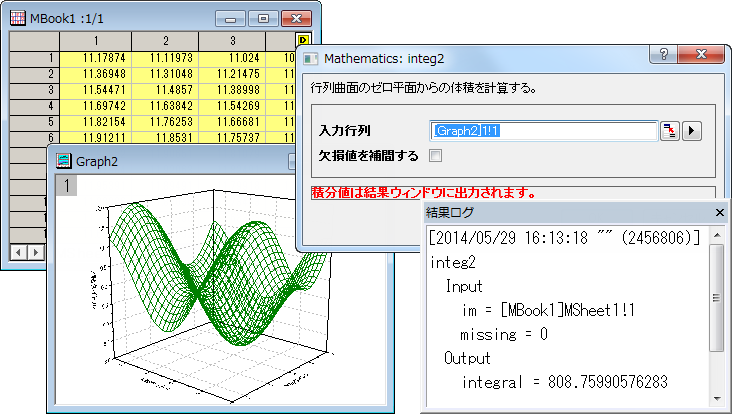Select layer 1 icon in Graph2

click(x=65, y=186)
